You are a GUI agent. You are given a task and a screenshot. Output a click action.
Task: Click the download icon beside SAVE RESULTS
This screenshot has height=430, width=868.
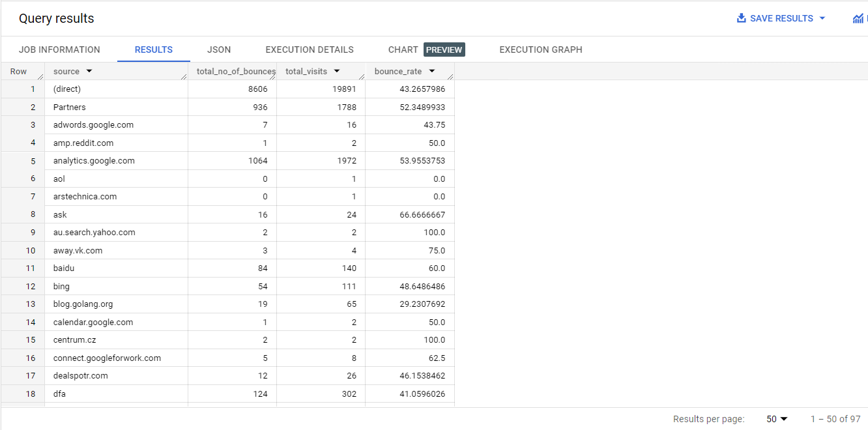[x=742, y=18]
